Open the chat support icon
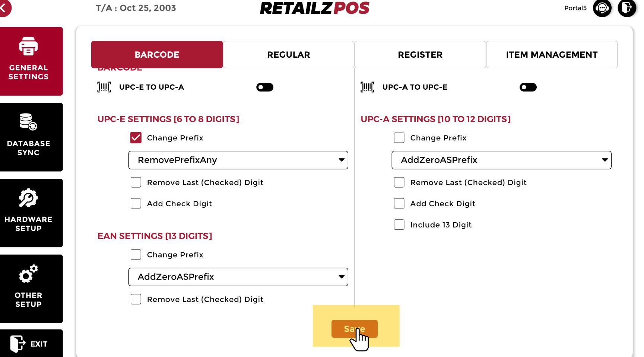The width and height of the screenshot is (644, 357). pyautogui.click(x=602, y=8)
